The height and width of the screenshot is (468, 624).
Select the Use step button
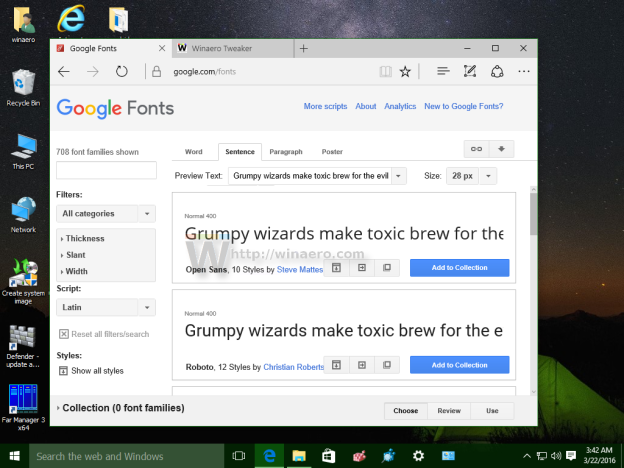click(492, 411)
